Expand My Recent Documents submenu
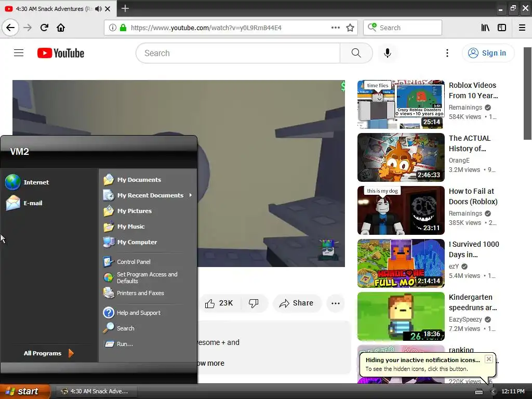 pos(148,195)
